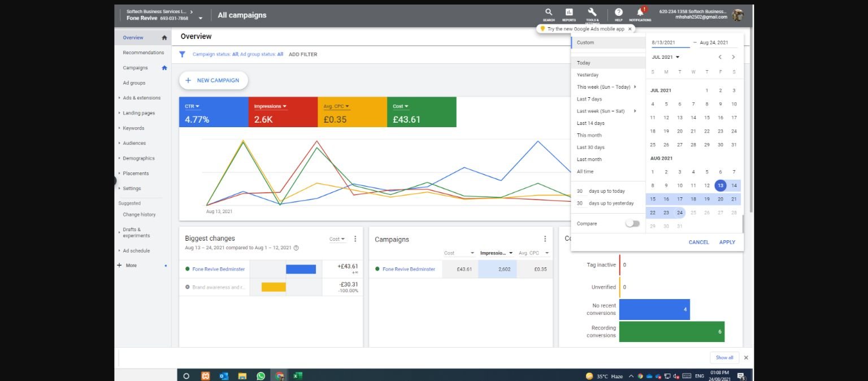This screenshot has width=868, height=381.
Task: Open the JUL 2021 month dropdown
Action: pos(666,57)
